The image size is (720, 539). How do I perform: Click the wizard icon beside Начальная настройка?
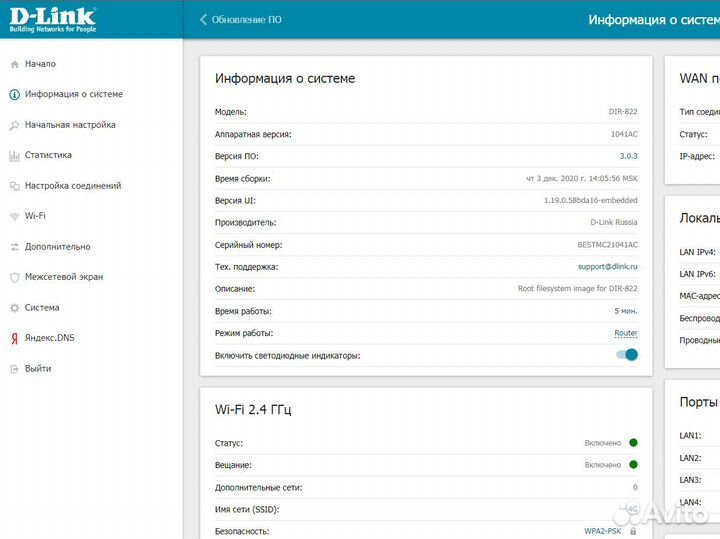[14, 125]
